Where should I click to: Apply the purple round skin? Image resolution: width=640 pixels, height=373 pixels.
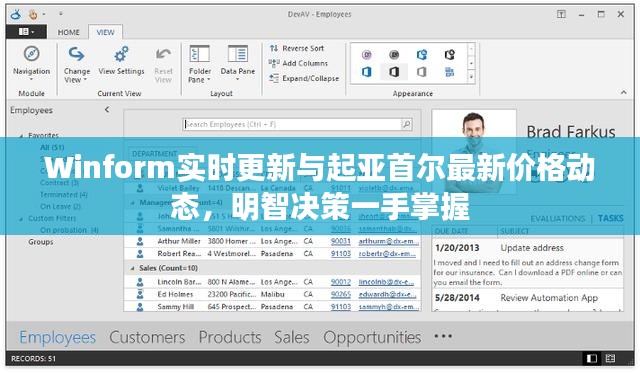click(367, 54)
